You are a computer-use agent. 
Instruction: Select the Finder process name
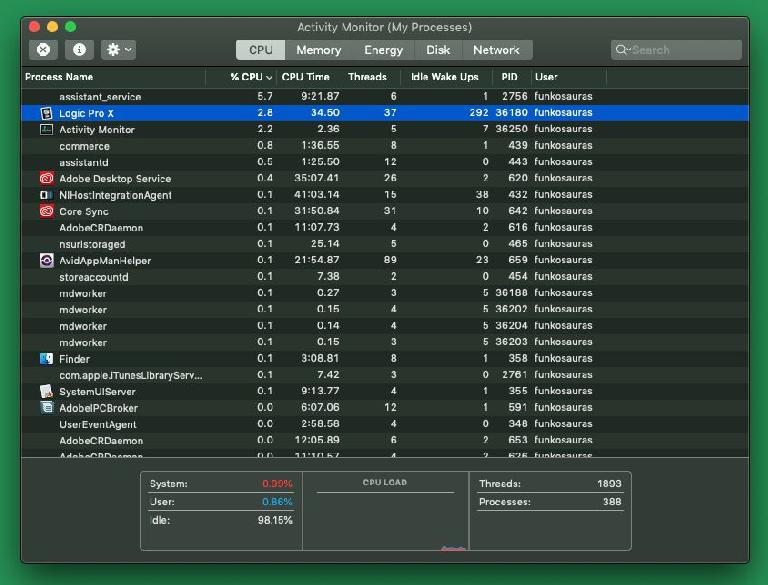point(74,359)
